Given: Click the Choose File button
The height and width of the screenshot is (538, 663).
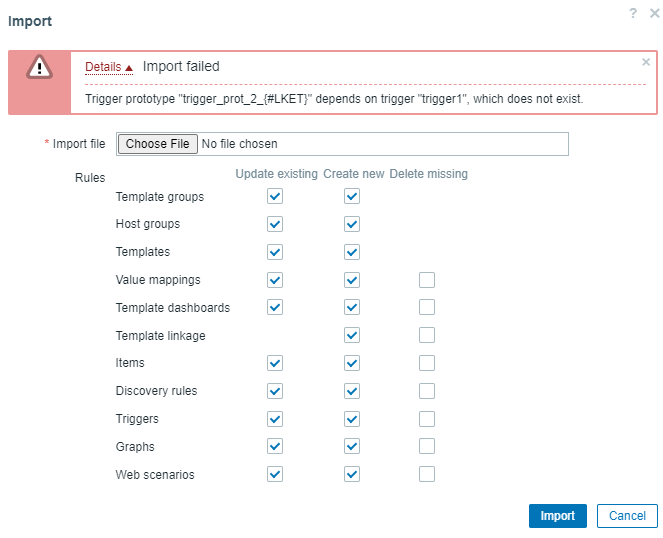Looking at the screenshot, I should point(158,144).
